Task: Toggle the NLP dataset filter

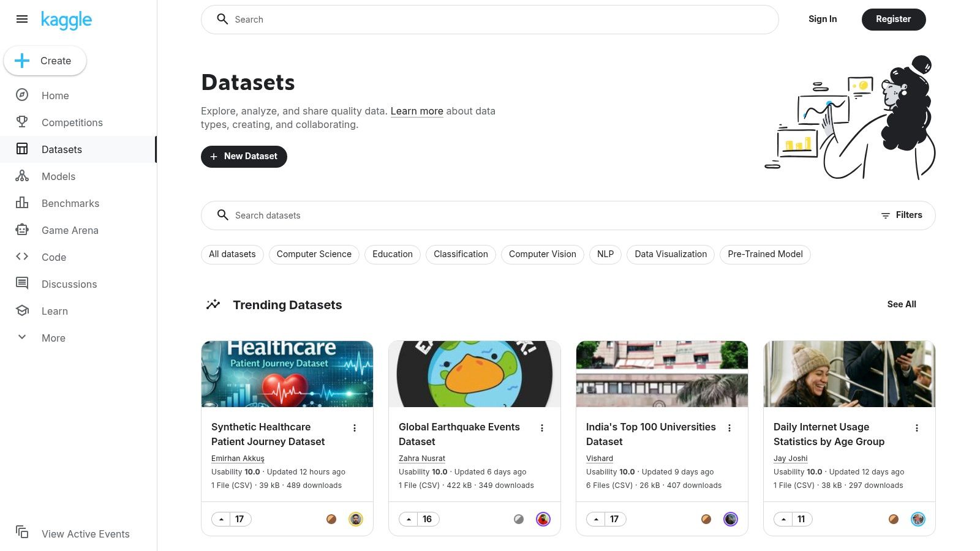Action: (x=605, y=254)
